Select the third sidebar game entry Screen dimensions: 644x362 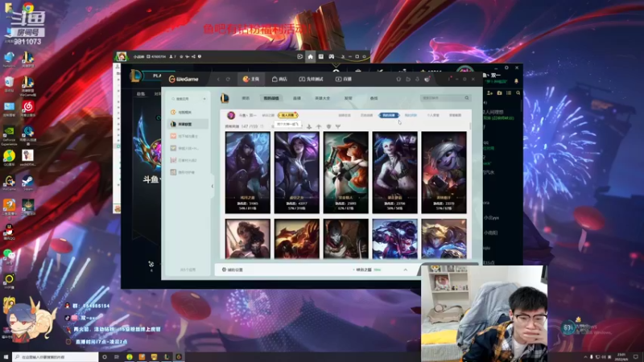pyautogui.click(x=188, y=136)
